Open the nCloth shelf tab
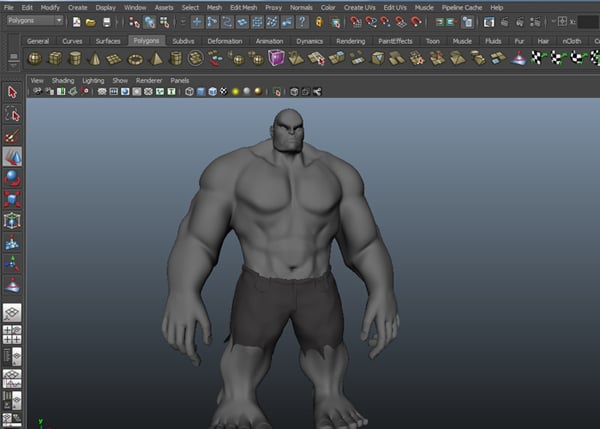This screenshot has width=600, height=429. coord(572,41)
